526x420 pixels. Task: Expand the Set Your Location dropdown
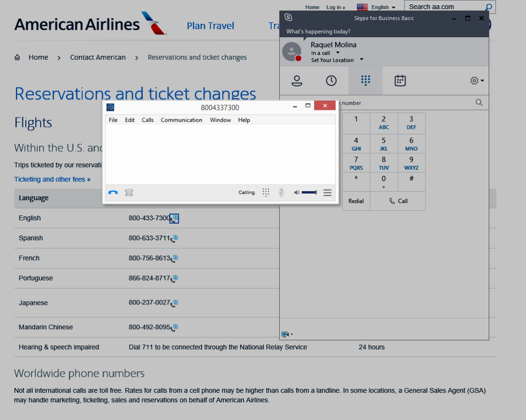(x=361, y=60)
